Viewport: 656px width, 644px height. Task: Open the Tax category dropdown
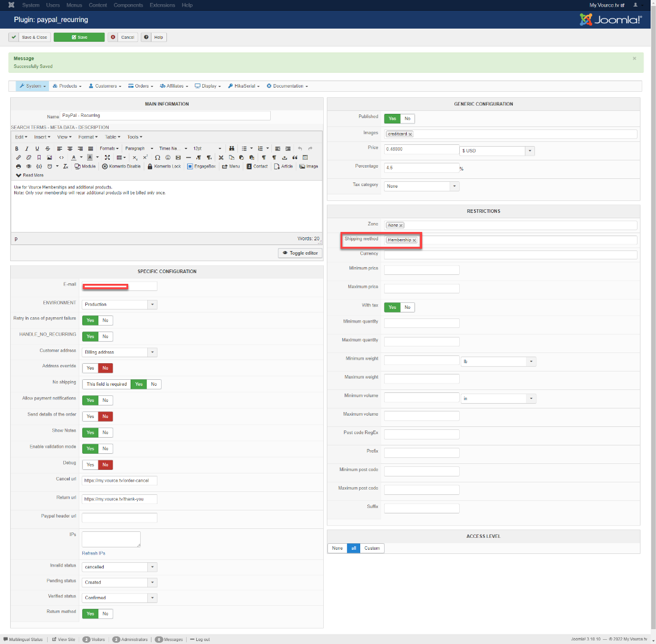pos(422,187)
